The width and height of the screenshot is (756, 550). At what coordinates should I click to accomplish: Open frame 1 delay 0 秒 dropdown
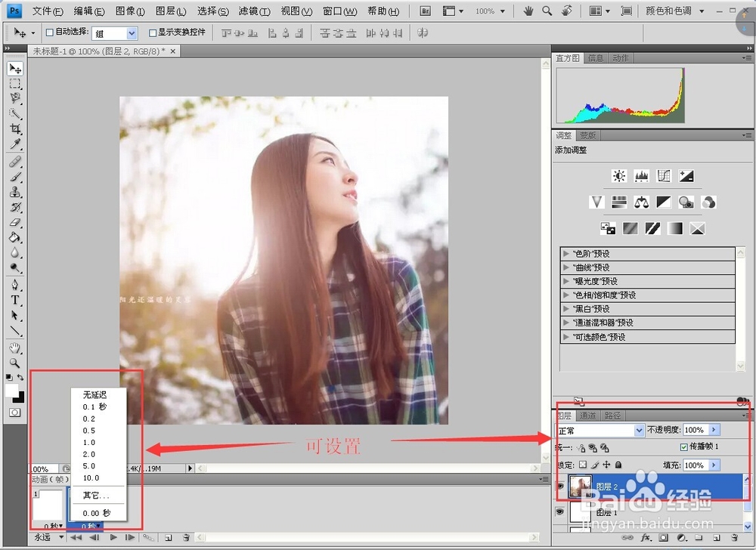click(x=54, y=526)
